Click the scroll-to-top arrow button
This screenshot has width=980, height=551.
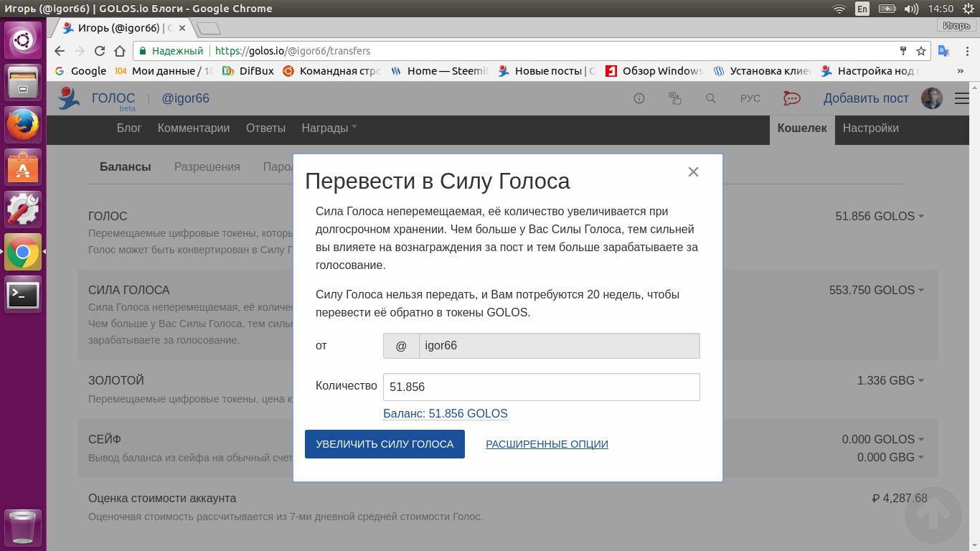[x=933, y=514]
